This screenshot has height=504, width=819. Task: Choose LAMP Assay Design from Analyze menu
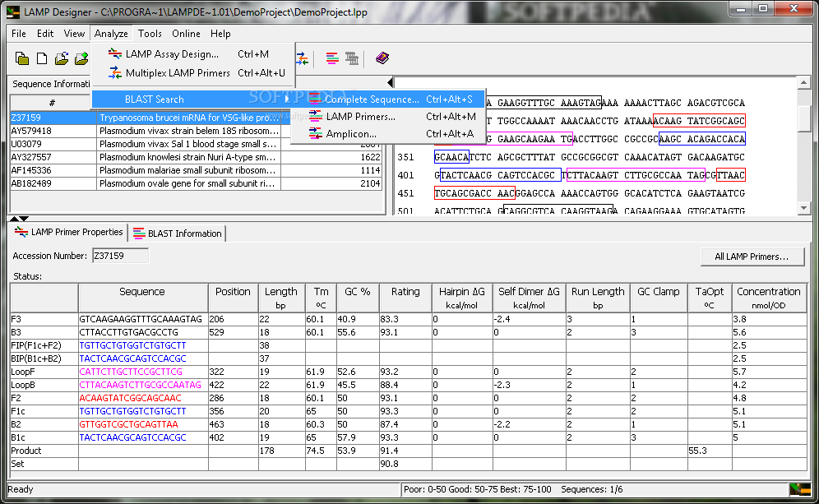172,54
